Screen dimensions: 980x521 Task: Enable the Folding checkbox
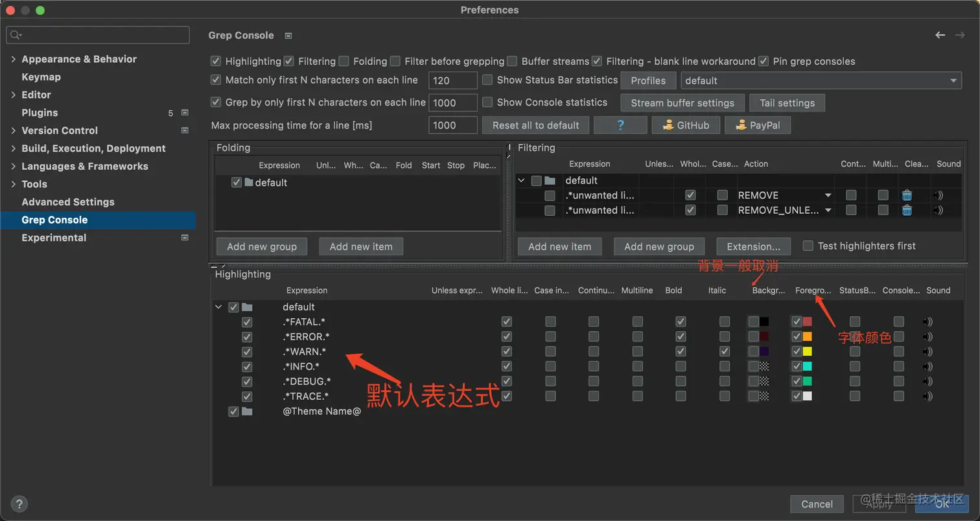(x=344, y=62)
